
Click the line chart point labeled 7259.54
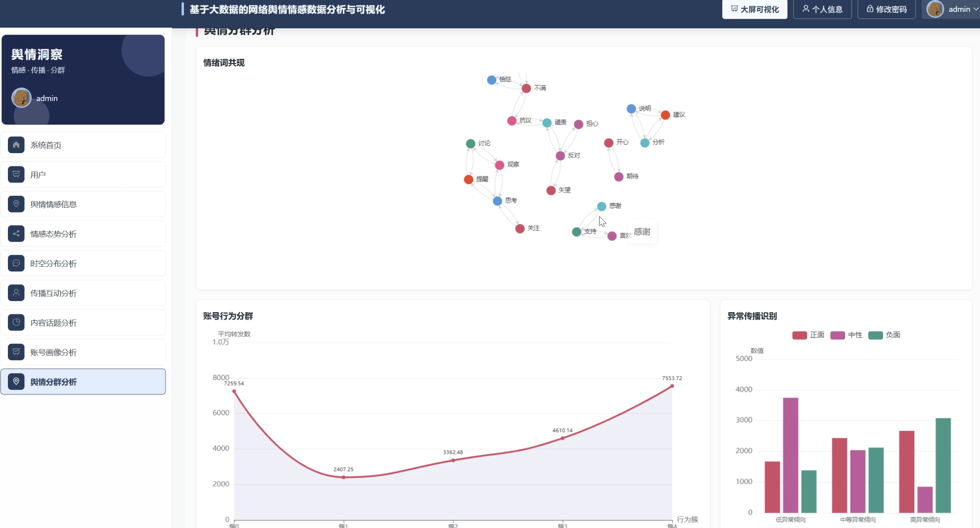click(234, 392)
